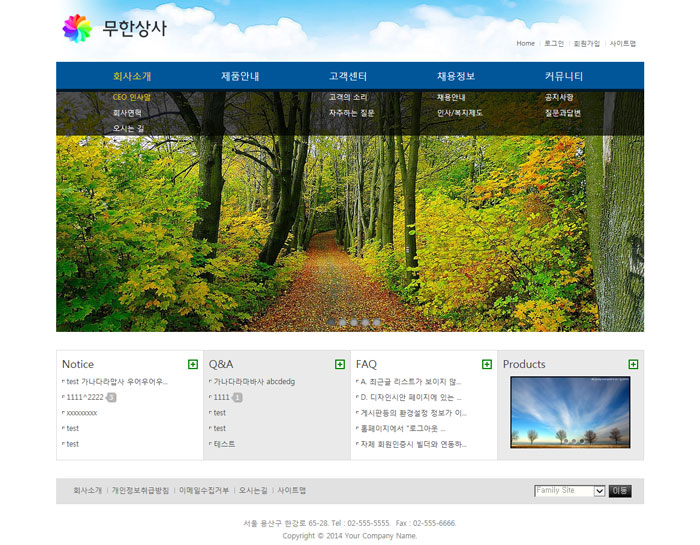Select 인사/복지제도 submenu item
Viewport: 700px width, 545px height.
[x=459, y=113]
